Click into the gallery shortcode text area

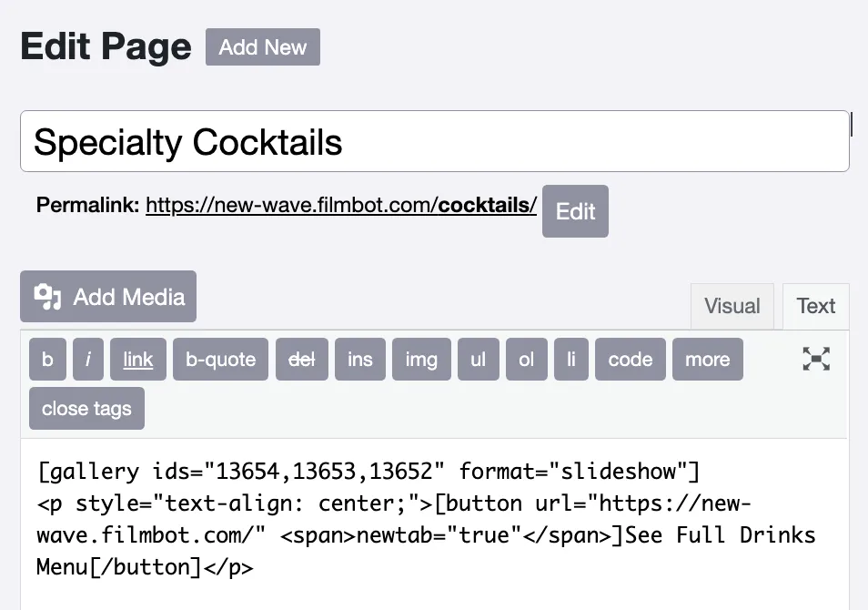435,524
